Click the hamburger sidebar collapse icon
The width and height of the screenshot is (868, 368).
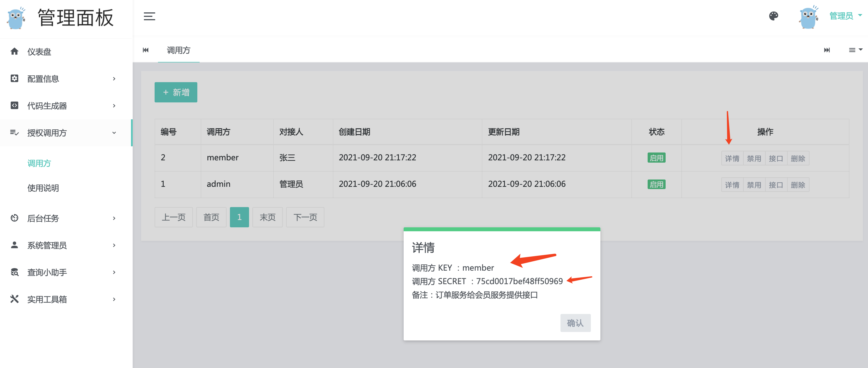(x=149, y=16)
